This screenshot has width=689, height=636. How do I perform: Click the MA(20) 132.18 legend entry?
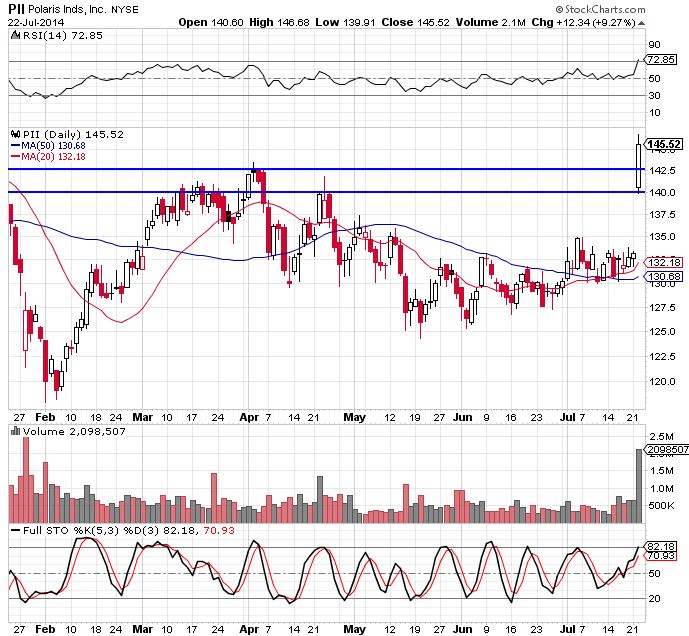coord(48,156)
